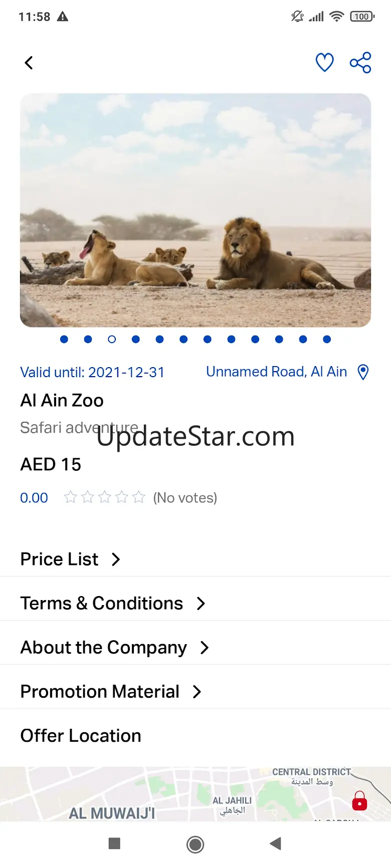This screenshot has width=391, height=868.
Task: Tap the recent apps square button
Action: 114,844
